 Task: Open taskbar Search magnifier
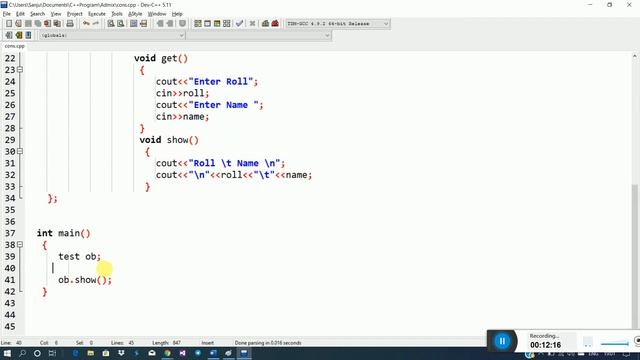click(22, 353)
